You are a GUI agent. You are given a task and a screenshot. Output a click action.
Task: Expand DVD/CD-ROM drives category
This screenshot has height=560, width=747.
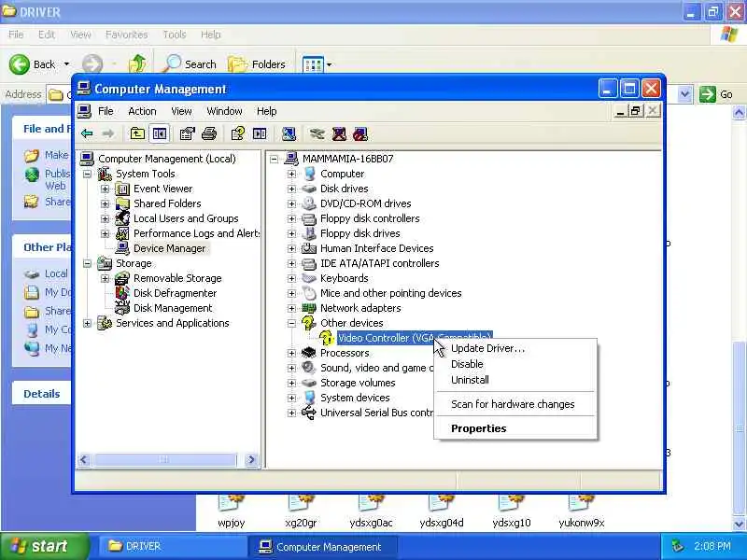click(x=291, y=203)
